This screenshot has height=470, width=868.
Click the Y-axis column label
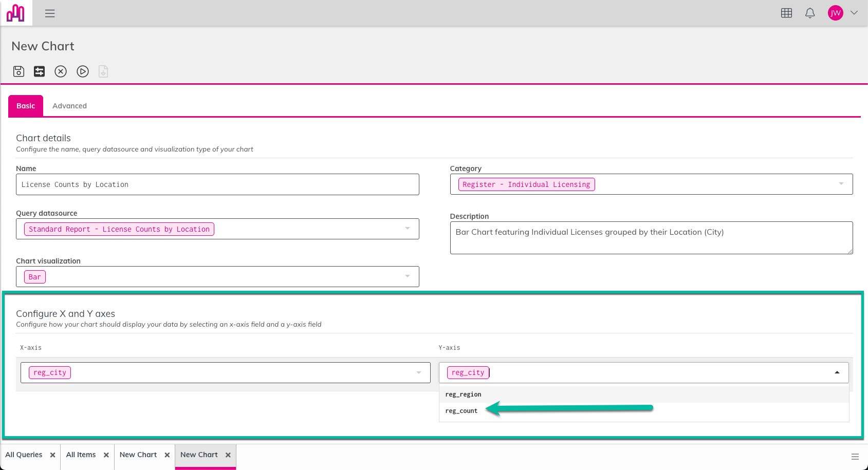(449, 348)
